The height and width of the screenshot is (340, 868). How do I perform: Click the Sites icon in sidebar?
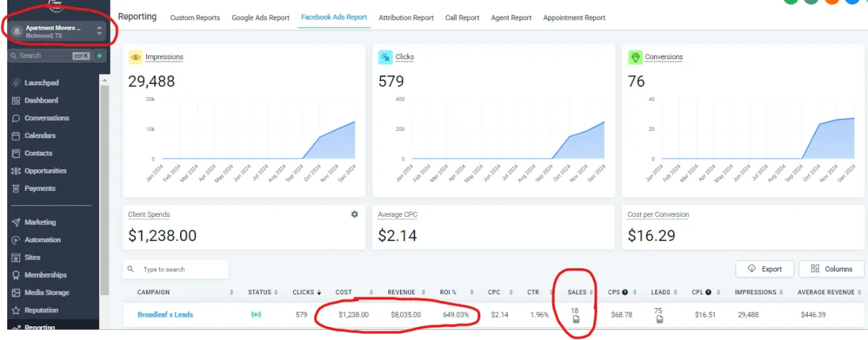click(16, 258)
